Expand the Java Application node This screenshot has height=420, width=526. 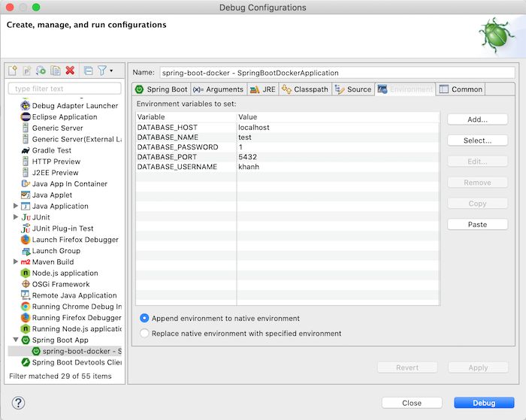point(16,206)
